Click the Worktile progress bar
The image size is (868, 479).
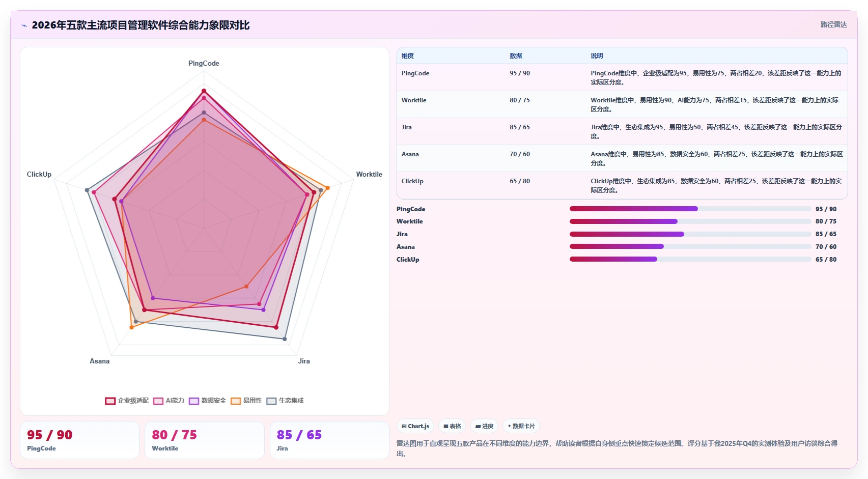click(690, 221)
